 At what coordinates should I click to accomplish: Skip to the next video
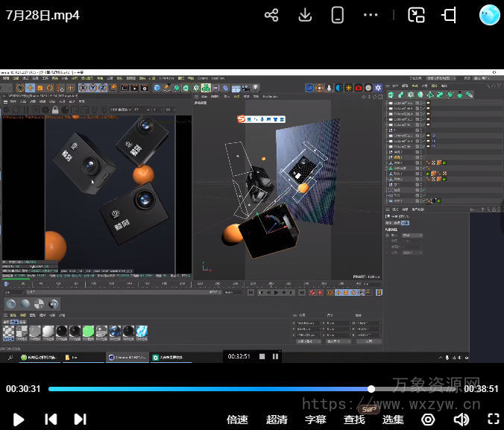[x=80, y=419]
